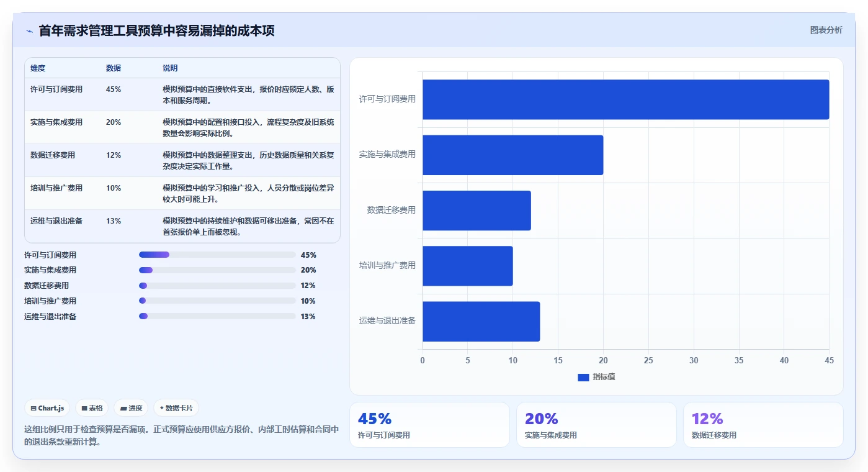Open the 12% 数据迁移费用 stat card
Image resolution: width=868 pixels, height=472 pixels.
pyautogui.click(x=763, y=425)
